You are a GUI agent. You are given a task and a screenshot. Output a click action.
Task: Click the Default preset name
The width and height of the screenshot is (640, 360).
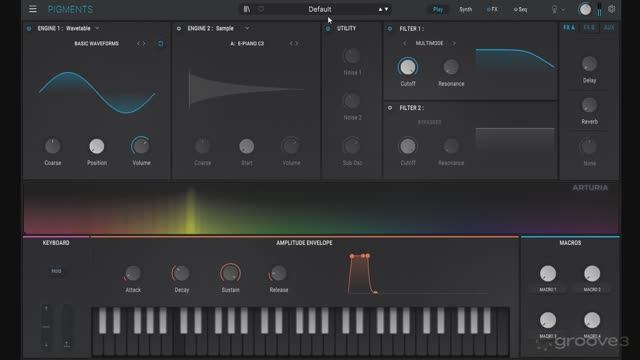[320, 9]
